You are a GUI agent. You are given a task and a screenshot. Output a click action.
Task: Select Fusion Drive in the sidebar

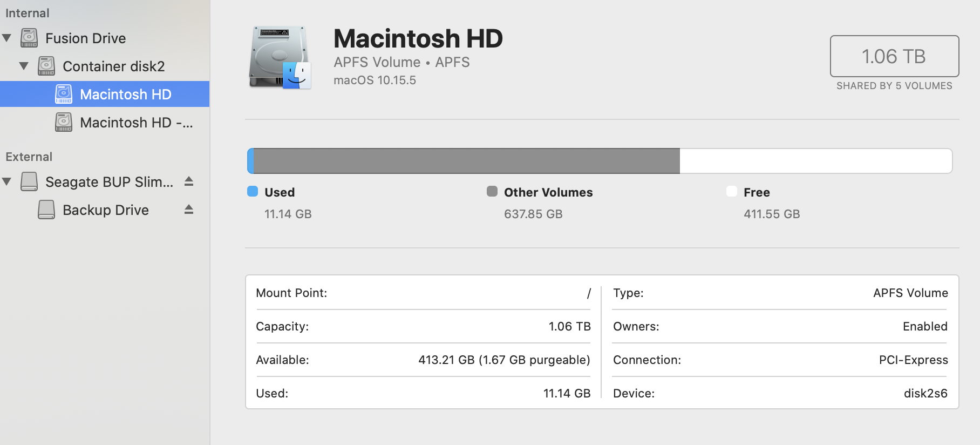pos(86,38)
